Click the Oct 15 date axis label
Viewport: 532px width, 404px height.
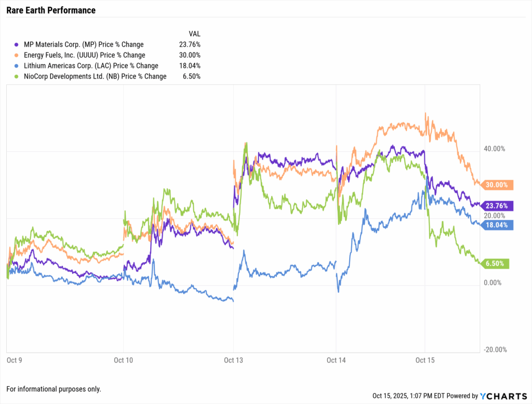tap(424, 359)
